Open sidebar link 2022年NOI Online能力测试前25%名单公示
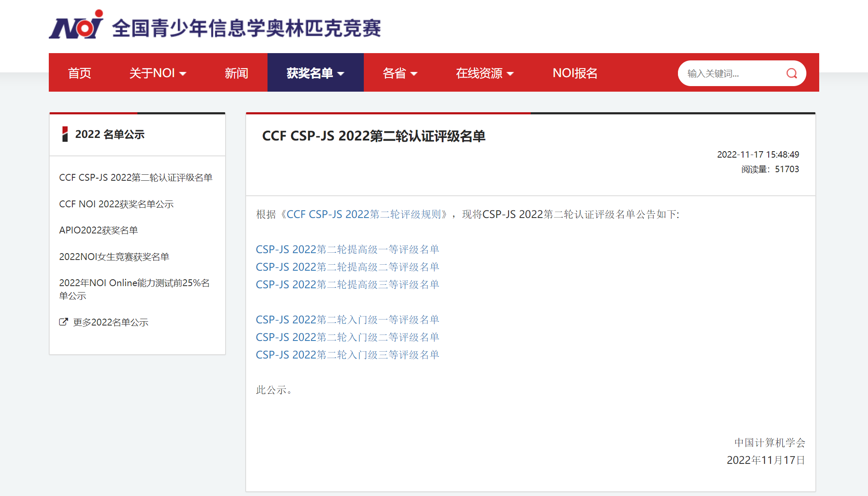The height and width of the screenshot is (496, 868). pos(134,289)
